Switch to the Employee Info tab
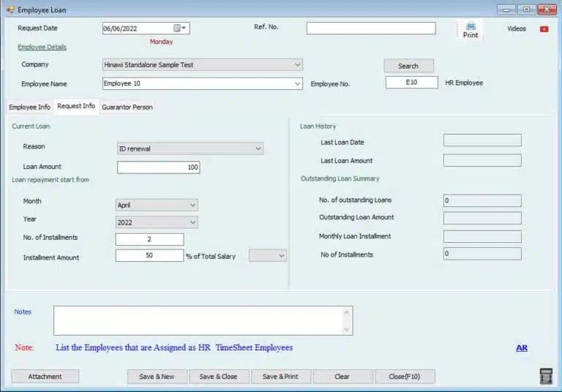 29,108
